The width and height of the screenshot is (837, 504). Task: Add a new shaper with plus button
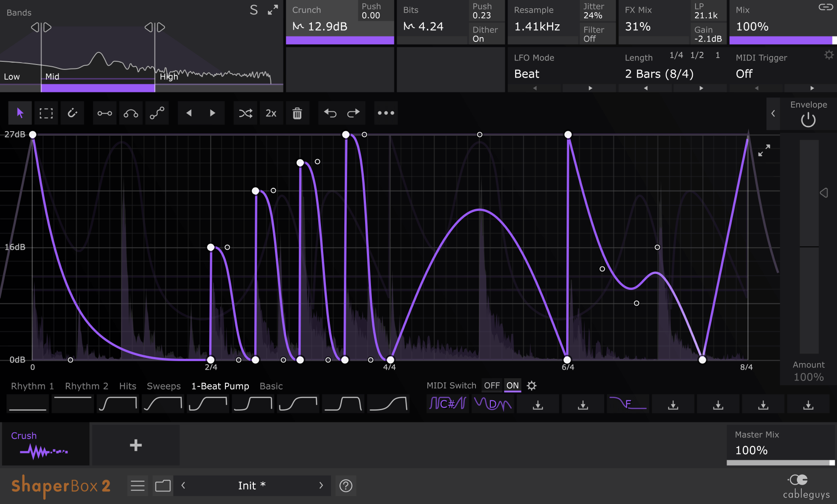tap(136, 445)
